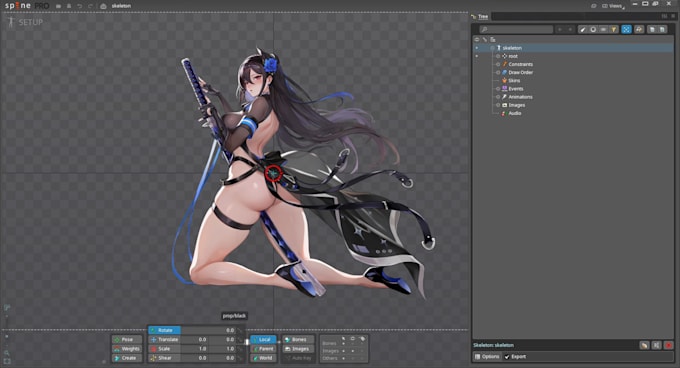This screenshot has width=680, height=368.
Task: Select Audio in the Tree
Action: click(x=515, y=113)
